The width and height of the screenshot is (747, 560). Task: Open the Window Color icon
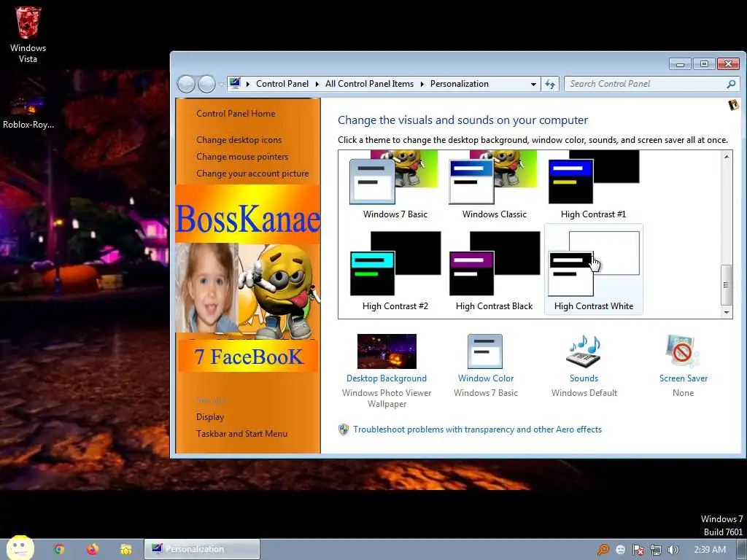[x=485, y=351]
